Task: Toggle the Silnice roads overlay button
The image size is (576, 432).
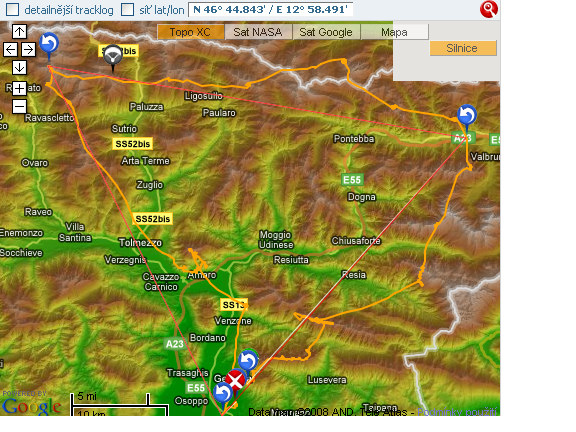Action: pos(463,48)
